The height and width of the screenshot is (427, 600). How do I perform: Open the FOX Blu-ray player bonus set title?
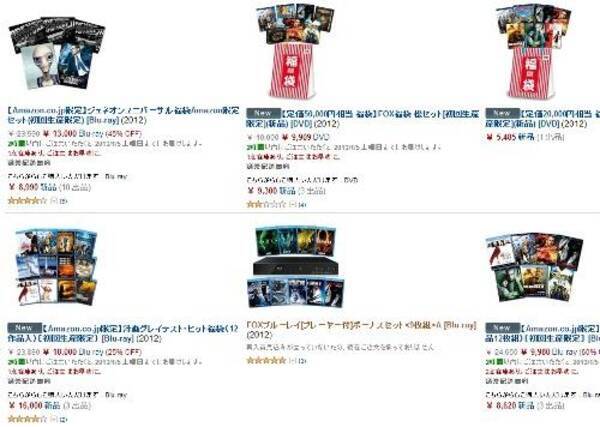tap(361, 330)
